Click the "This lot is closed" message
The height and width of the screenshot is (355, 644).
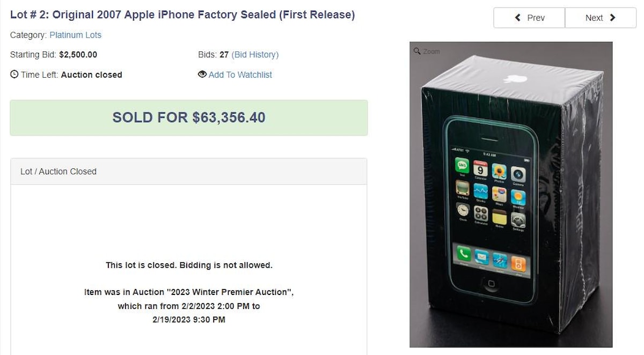coord(189,265)
